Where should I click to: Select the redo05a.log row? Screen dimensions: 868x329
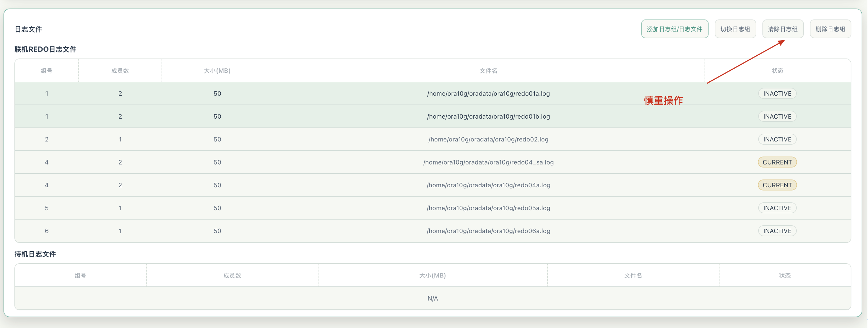433,208
